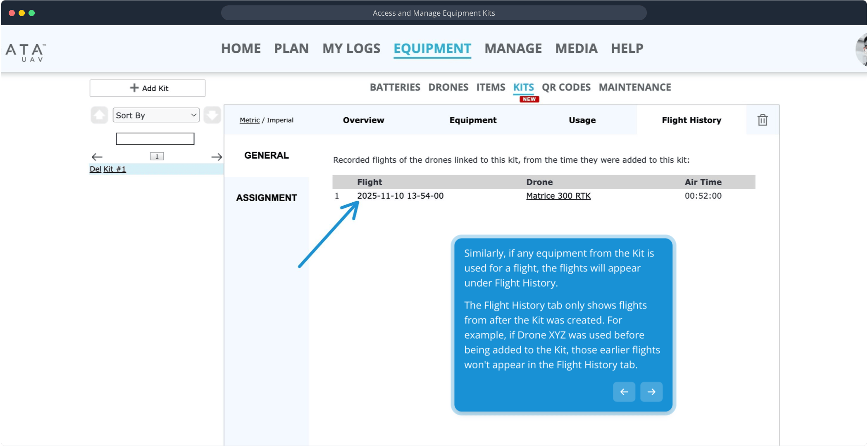This screenshot has height=446, width=868.
Task: Click the ATA UAV logo
Action: [x=26, y=52]
